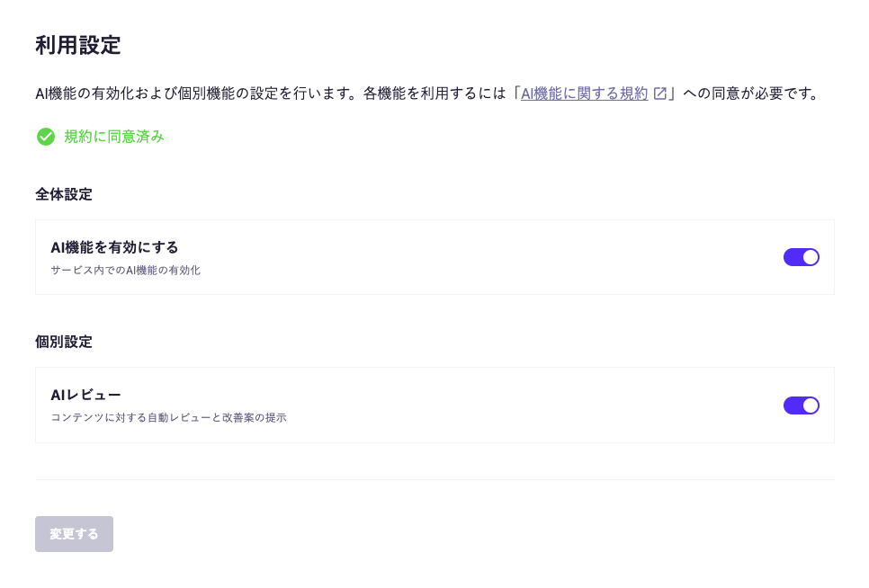
Task: Click the intro sentence starting AI機能の有効化および
Action: [270, 94]
